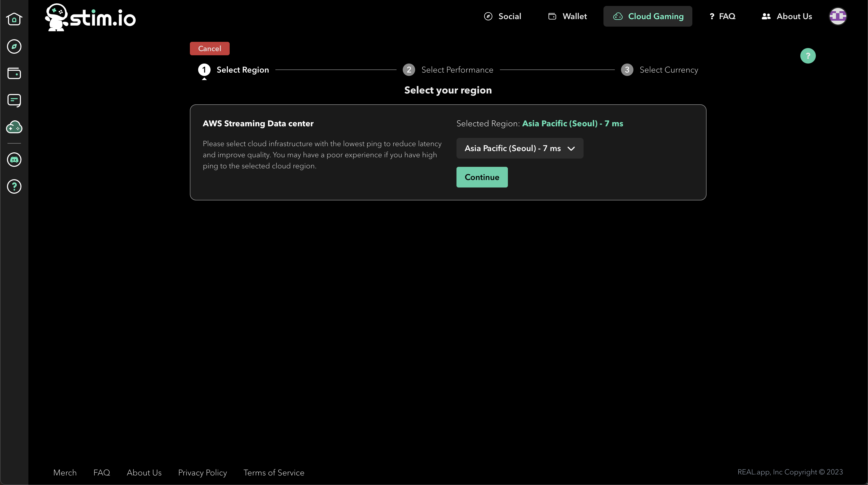The height and width of the screenshot is (485, 868).
Task: Click the sidebar help question icon
Action: tap(14, 186)
